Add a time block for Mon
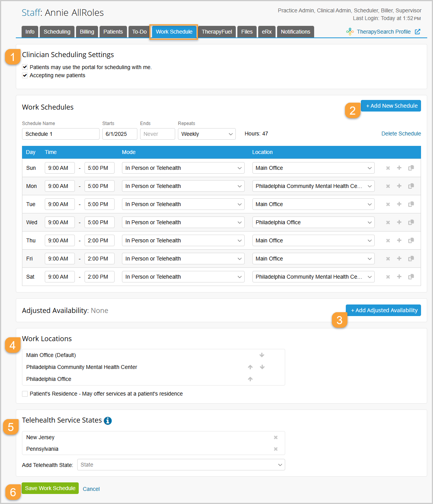 399,186
